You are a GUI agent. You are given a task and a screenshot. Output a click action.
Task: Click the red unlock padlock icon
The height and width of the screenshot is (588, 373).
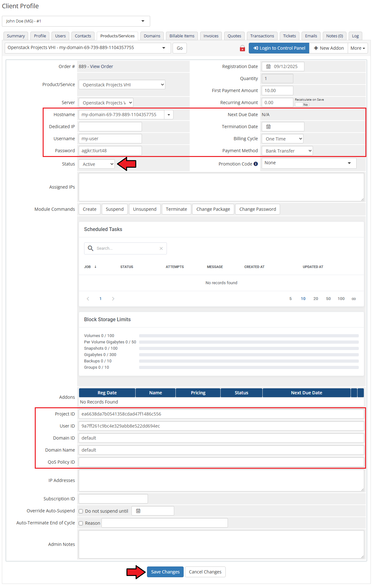click(x=242, y=48)
